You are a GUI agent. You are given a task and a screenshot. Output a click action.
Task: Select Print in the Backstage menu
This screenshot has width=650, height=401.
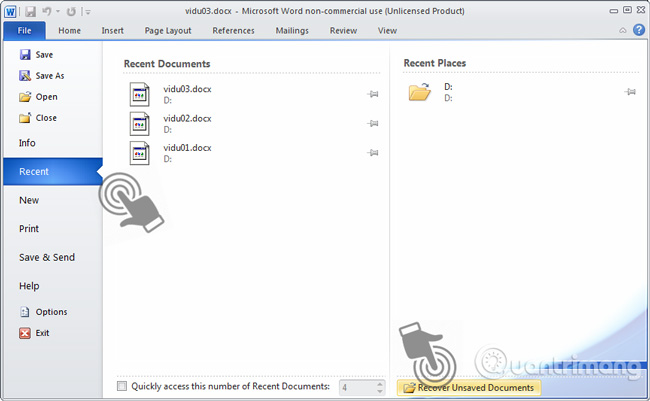click(29, 229)
